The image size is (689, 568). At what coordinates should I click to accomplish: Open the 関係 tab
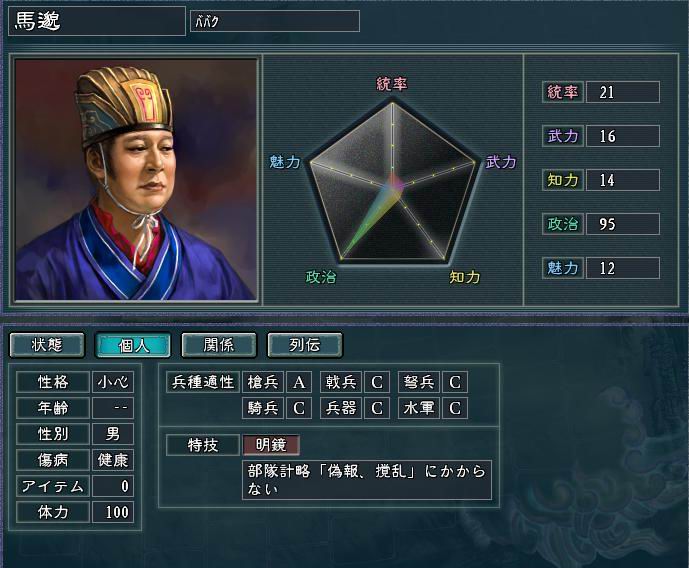(219, 345)
